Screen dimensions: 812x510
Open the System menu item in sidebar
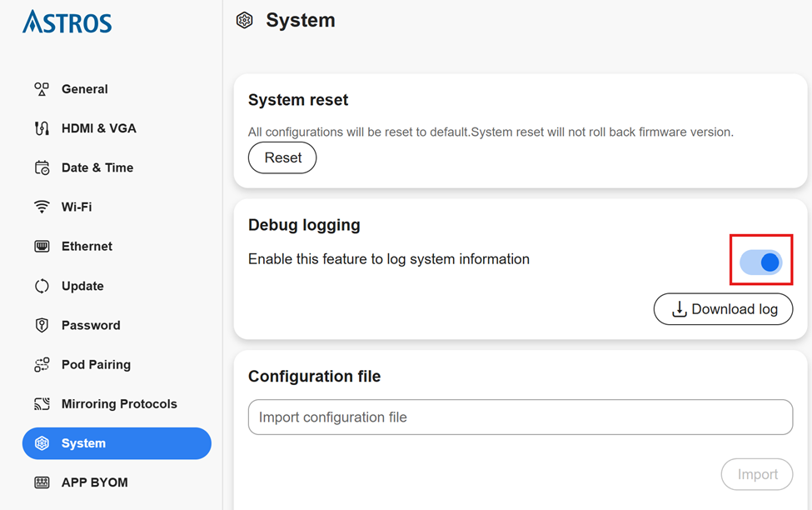117,443
